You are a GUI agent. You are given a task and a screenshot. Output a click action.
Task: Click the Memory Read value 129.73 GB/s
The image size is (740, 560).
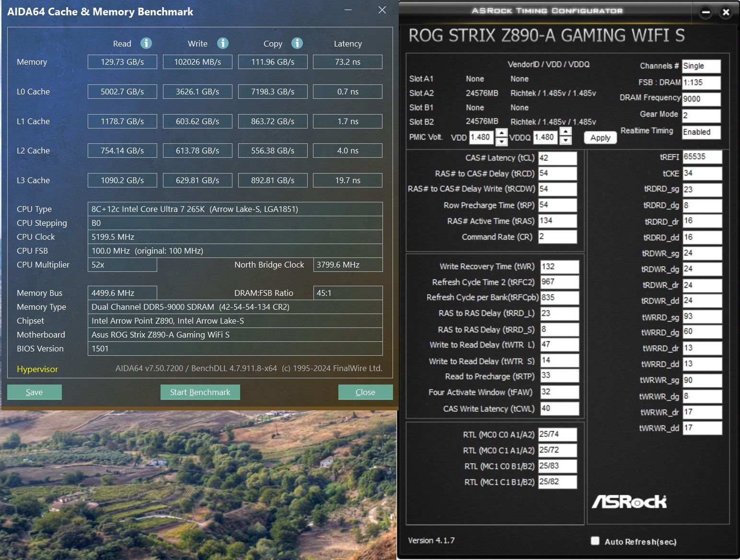tap(122, 62)
